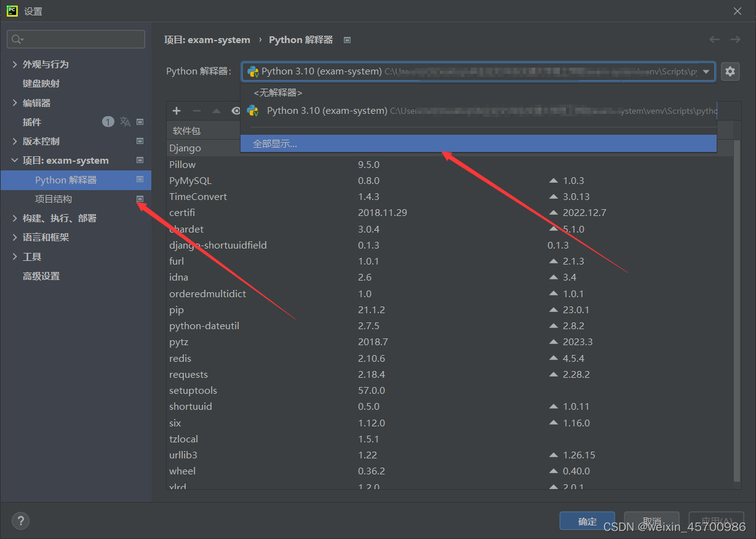Click the package table vertical scrollbar
The image size is (756, 539).
point(737,311)
